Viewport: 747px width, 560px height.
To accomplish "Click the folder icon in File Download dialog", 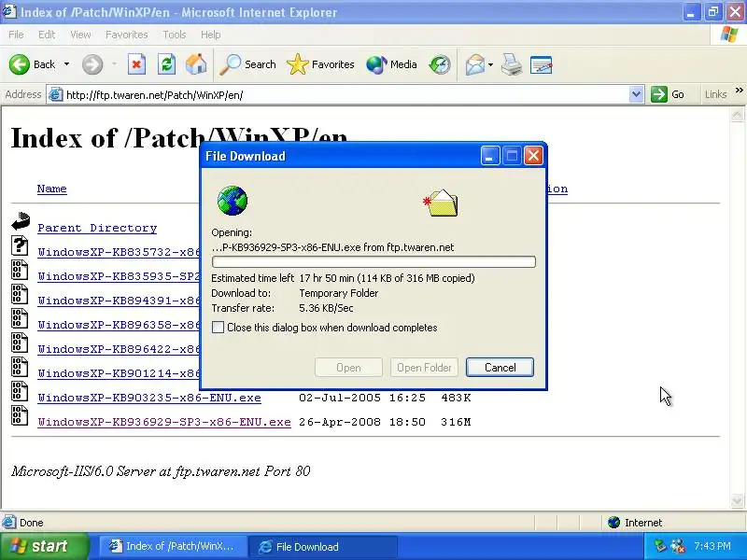I will coord(441,203).
